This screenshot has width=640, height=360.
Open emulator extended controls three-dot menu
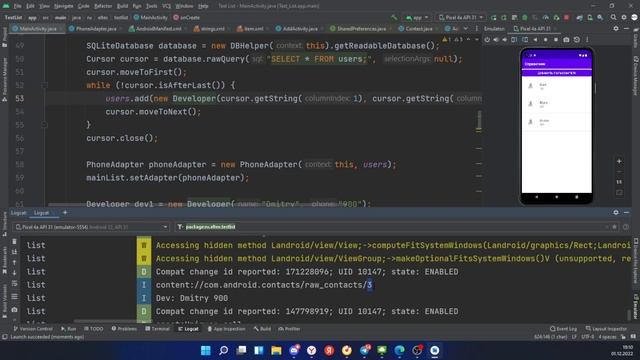[587, 40]
